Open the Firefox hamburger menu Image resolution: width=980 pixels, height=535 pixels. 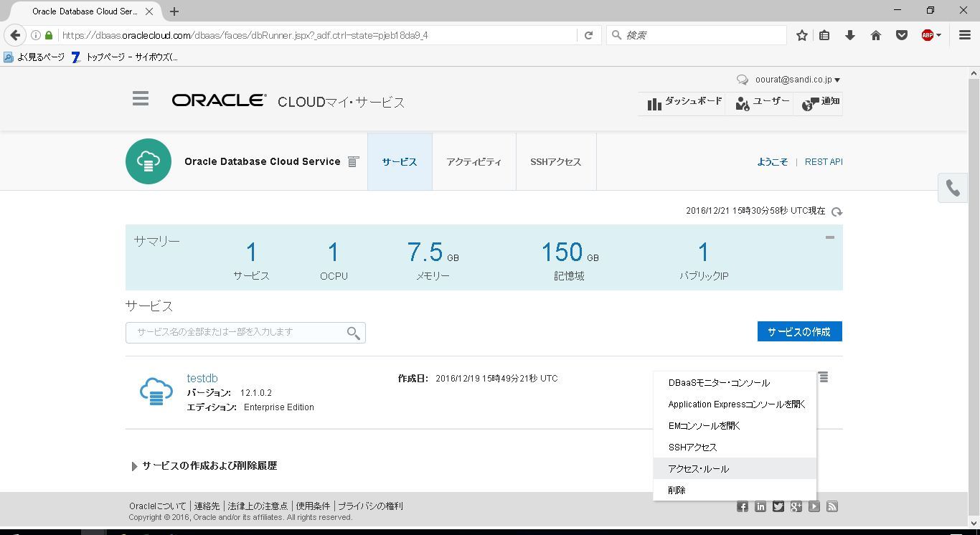[x=965, y=35]
